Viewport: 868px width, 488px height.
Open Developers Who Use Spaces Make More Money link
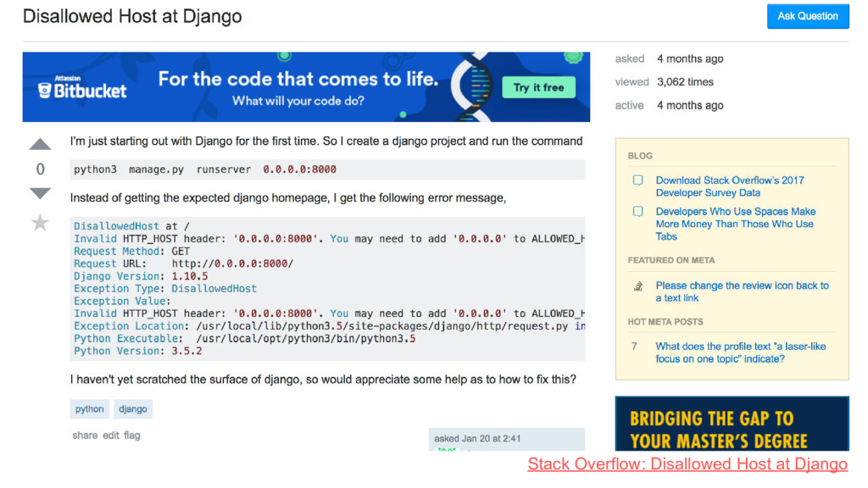point(735,224)
